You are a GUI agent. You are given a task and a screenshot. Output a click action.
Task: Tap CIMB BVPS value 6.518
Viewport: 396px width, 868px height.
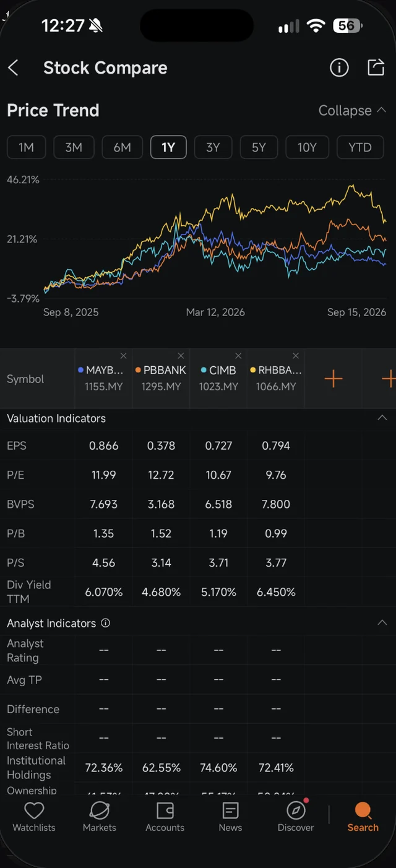pyautogui.click(x=218, y=504)
